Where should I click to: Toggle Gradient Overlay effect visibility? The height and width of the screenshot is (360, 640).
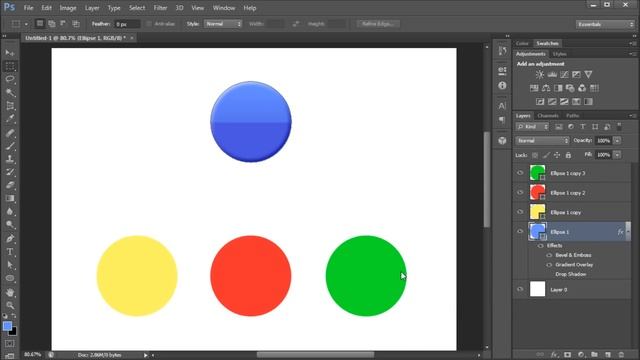click(549, 265)
